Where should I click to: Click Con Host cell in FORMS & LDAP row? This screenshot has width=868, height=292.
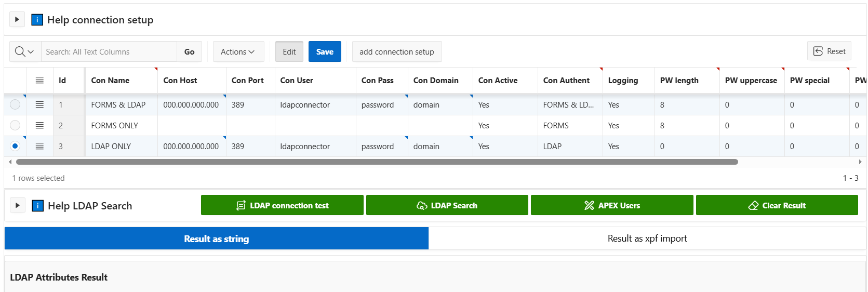(x=192, y=104)
